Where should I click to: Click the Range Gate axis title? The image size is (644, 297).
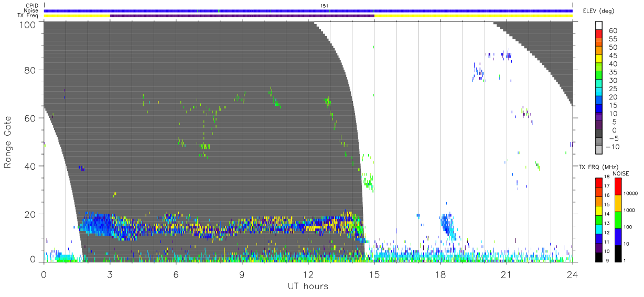click(8, 142)
